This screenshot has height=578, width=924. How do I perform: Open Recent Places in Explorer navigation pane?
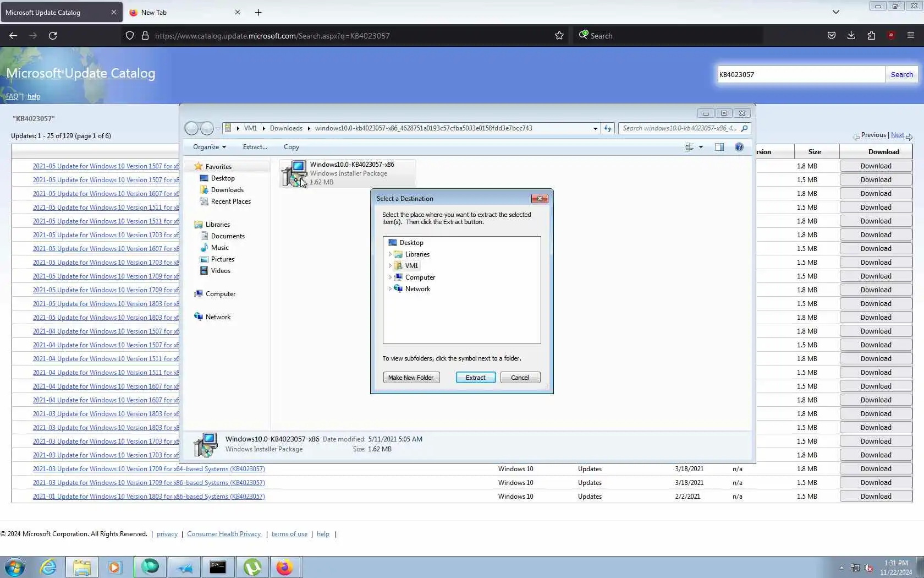click(x=230, y=201)
